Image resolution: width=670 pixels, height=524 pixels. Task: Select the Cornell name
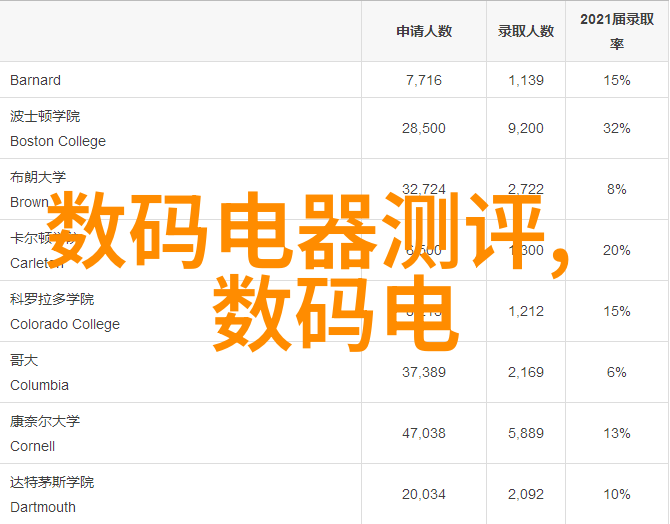[x=32, y=446]
